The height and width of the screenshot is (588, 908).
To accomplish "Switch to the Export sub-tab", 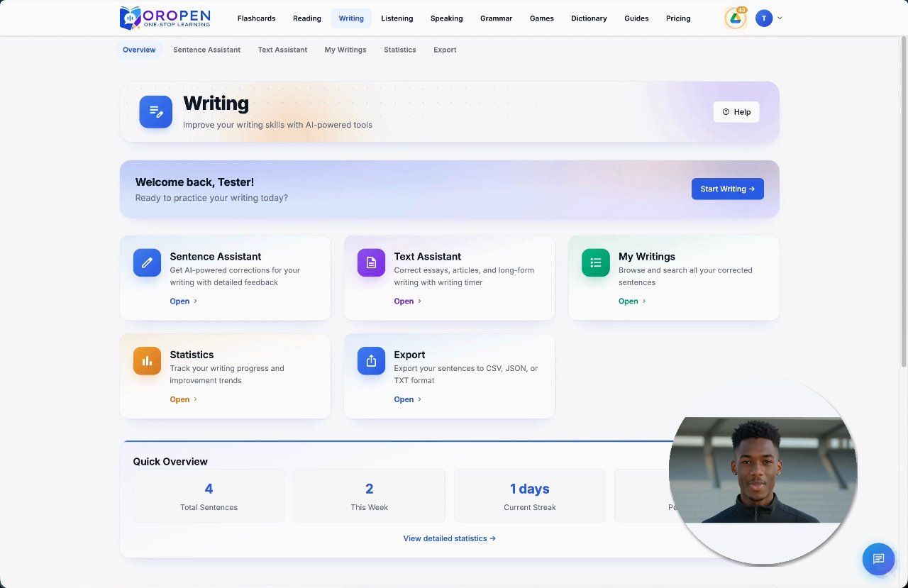I will (445, 50).
